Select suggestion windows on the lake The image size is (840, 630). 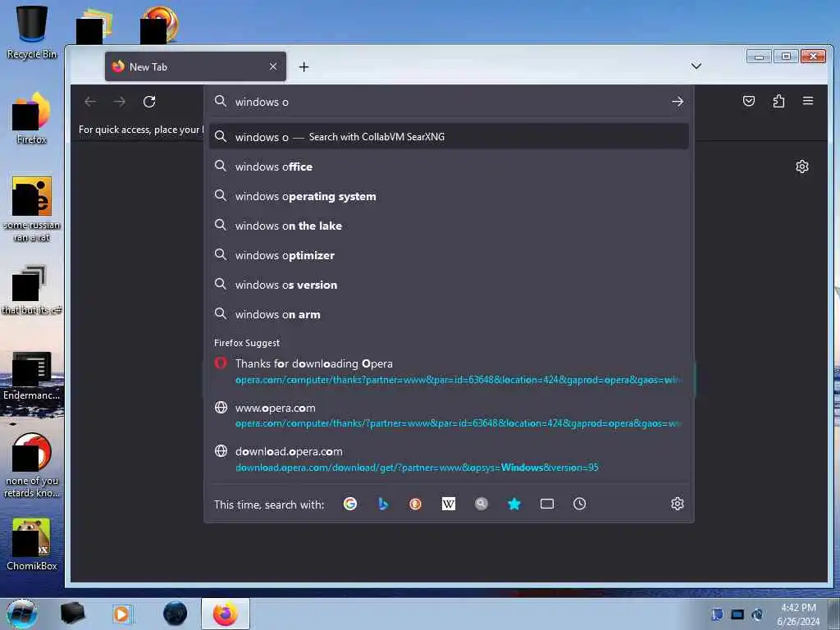pos(449,226)
